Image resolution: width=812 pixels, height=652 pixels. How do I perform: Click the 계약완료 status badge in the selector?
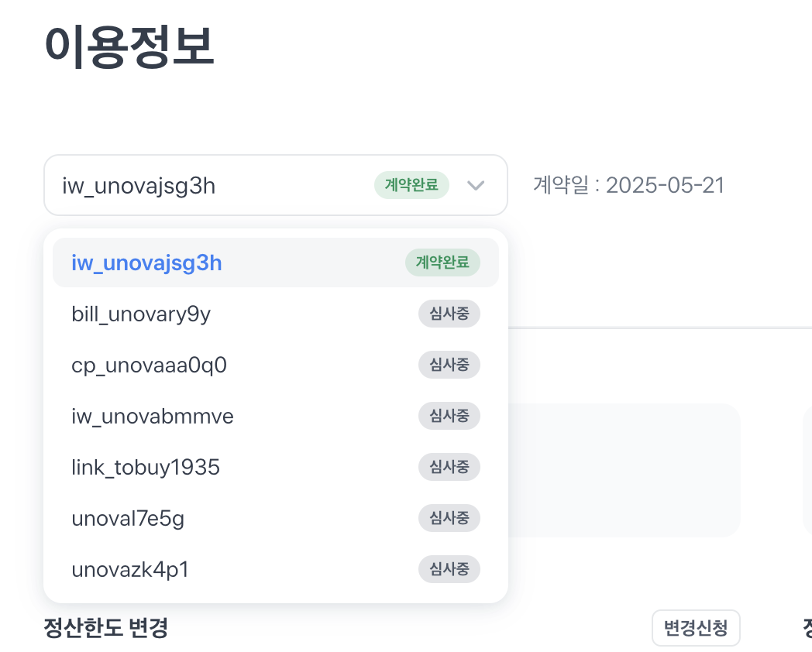(x=411, y=185)
